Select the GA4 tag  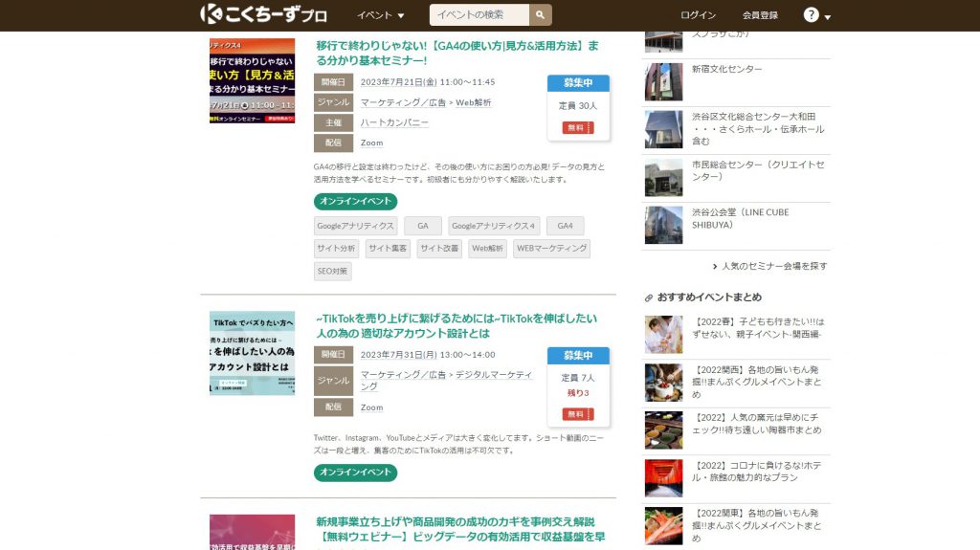[565, 226]
